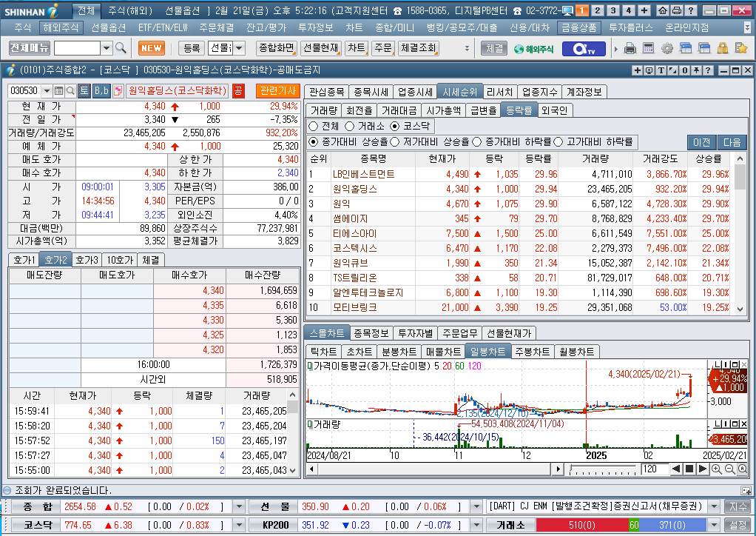Viewport: 756px width, 536px height.
Task: Click the 해외주식 globe icon in the toolbar
Action: pos(533,49)
